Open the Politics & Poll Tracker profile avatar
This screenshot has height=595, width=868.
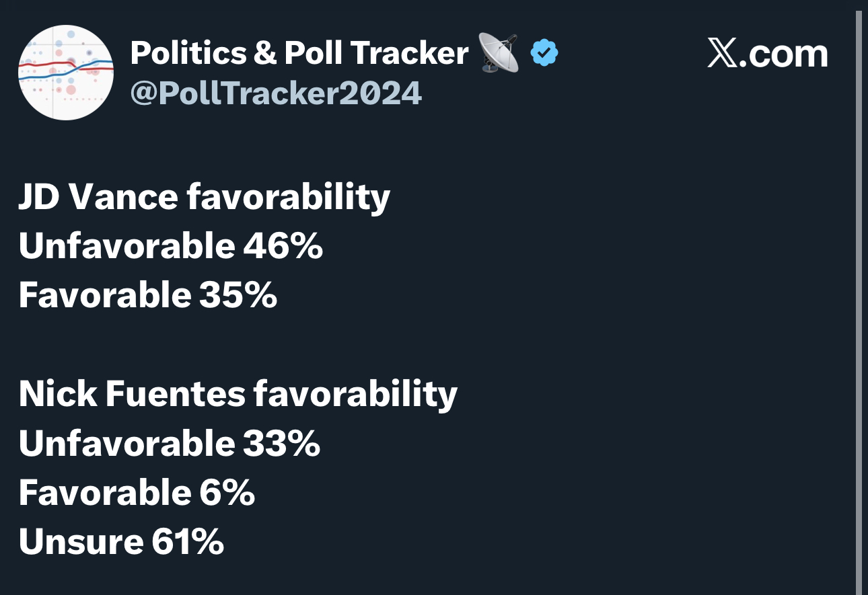(x=66, y=73)
